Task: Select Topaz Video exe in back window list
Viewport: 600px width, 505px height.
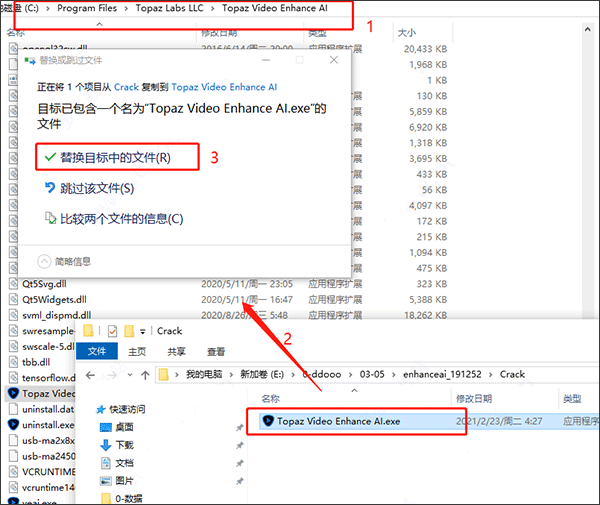Action: 42,394
